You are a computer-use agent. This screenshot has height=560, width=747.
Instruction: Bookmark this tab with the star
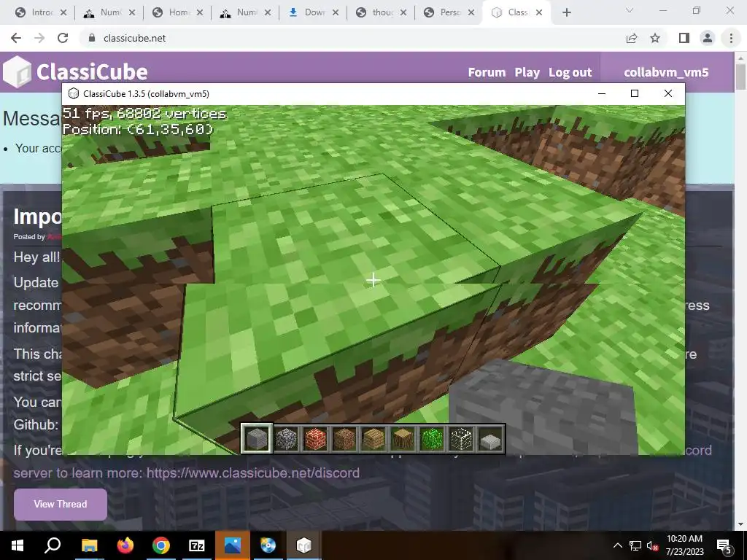(655, 38)
